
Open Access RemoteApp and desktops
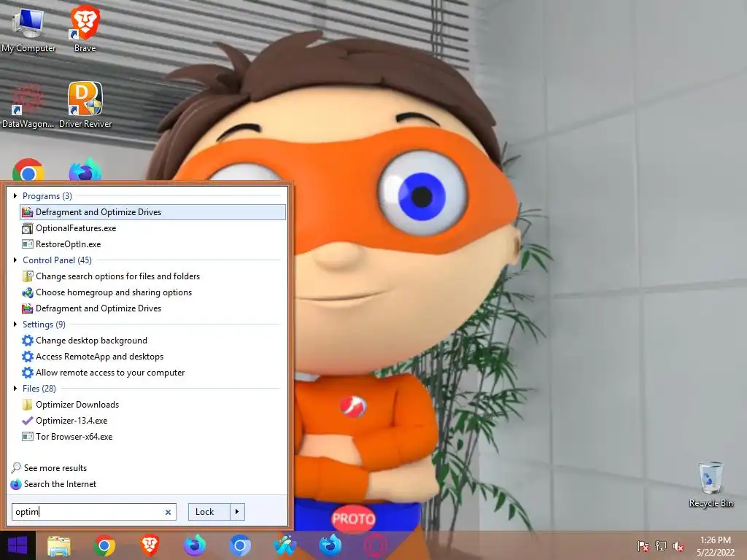pyautogui.click(x=152, y=356)
